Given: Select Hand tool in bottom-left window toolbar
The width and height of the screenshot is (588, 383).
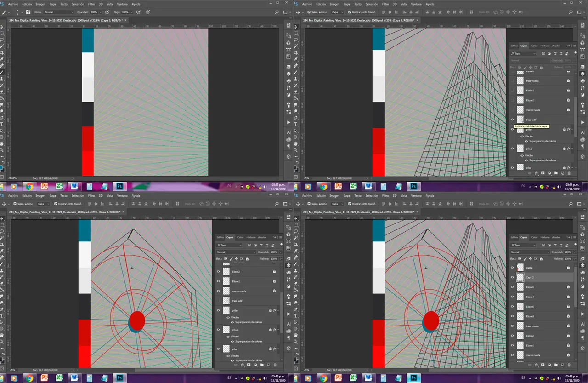Looking at the screenshot, I should 2,336.
